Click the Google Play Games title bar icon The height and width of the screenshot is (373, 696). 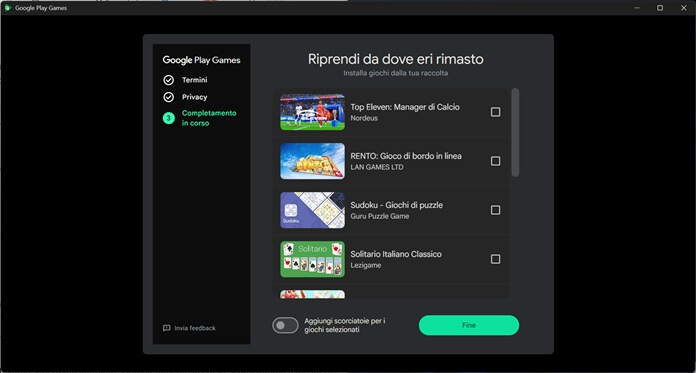(8, 8)
